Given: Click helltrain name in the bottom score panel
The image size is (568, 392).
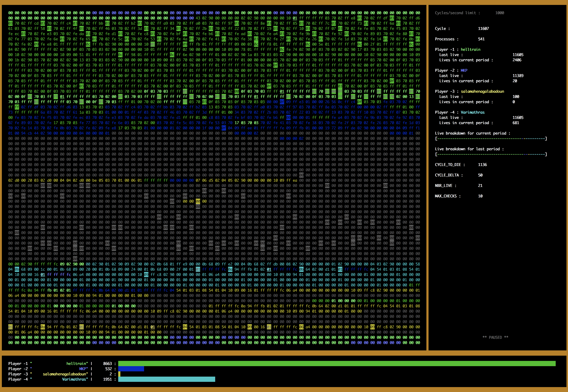Looking at the screenshot, I should point(76,364).
